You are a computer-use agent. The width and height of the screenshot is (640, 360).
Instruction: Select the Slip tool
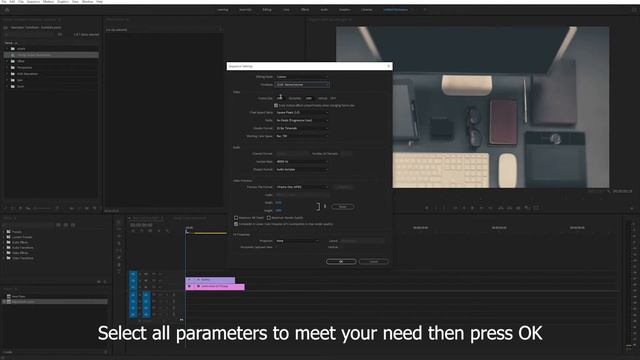(x=119, y=251)
